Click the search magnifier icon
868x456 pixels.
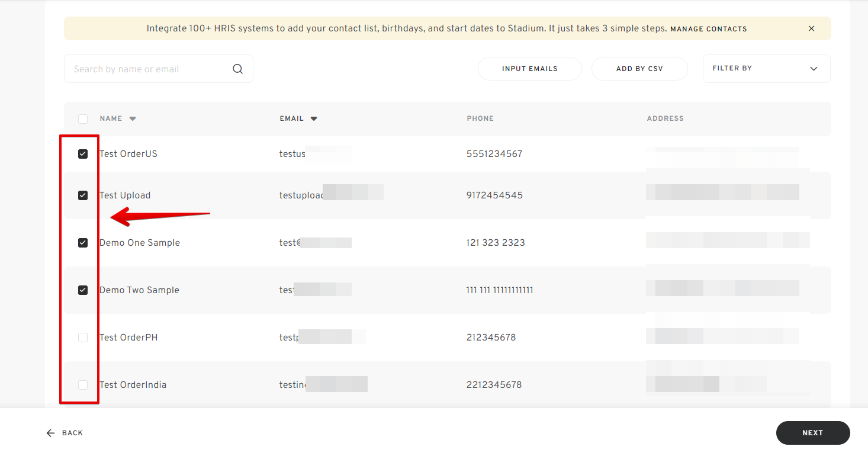click(237, 69)
